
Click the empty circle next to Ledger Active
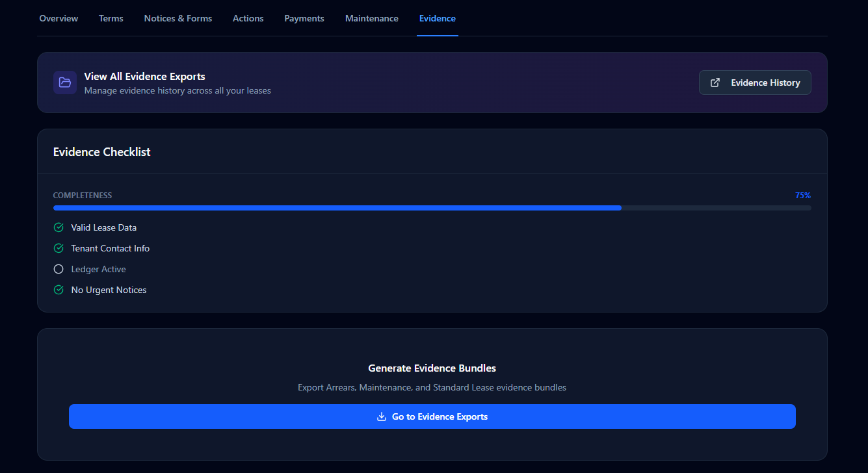59,269
